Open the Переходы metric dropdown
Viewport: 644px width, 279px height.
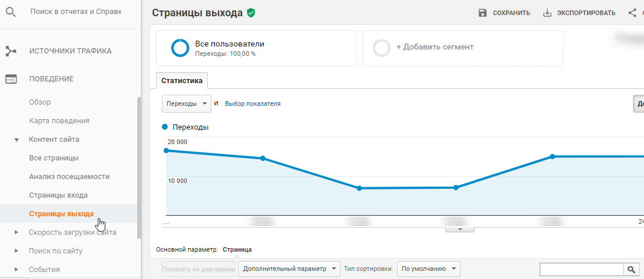click(186, 103)
